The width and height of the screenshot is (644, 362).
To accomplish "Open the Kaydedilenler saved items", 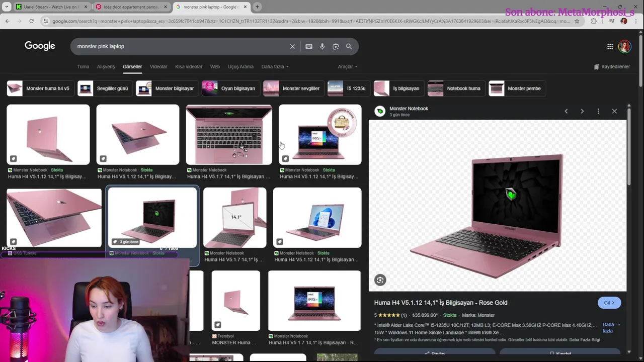I will pos(611,66).
